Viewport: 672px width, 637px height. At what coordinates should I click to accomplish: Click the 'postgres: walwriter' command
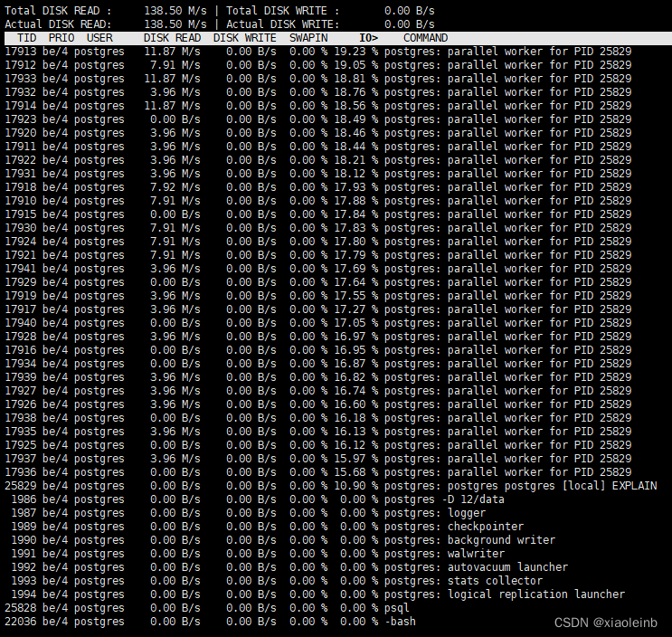click(x=444, y=554)
